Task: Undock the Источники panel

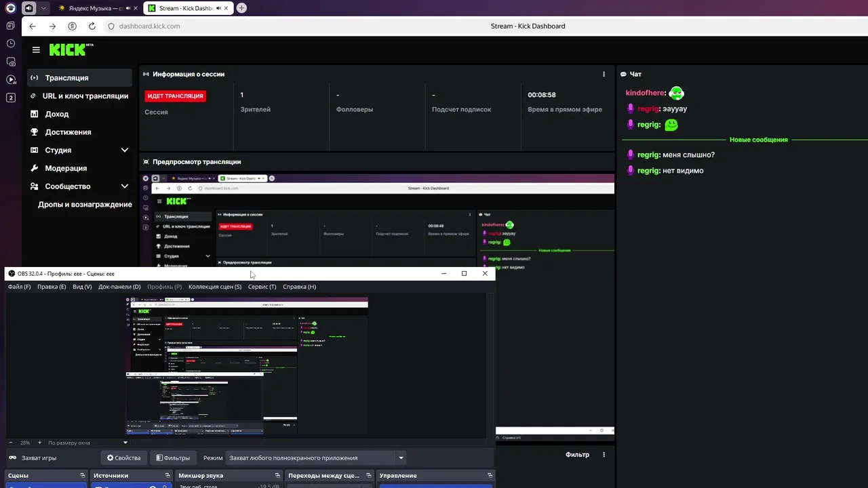Action: tap(168, 476)
